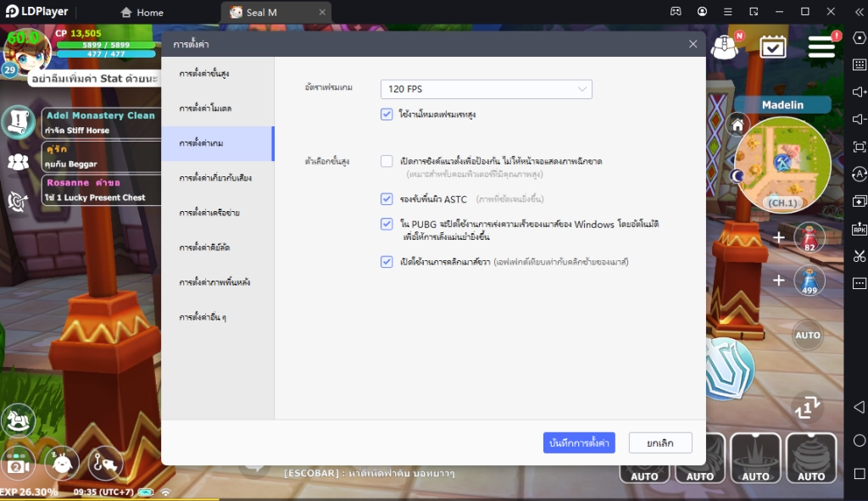Toggle the round AUTO battle button
The height and width of the screenshot is (501, 868).
[x=808, y=335]
